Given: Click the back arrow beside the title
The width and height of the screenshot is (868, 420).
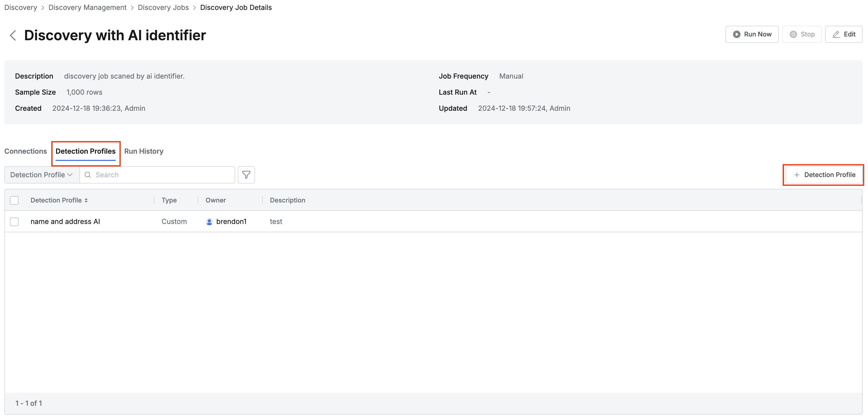Looking at the screenshot, I should (x=13, y=35).
